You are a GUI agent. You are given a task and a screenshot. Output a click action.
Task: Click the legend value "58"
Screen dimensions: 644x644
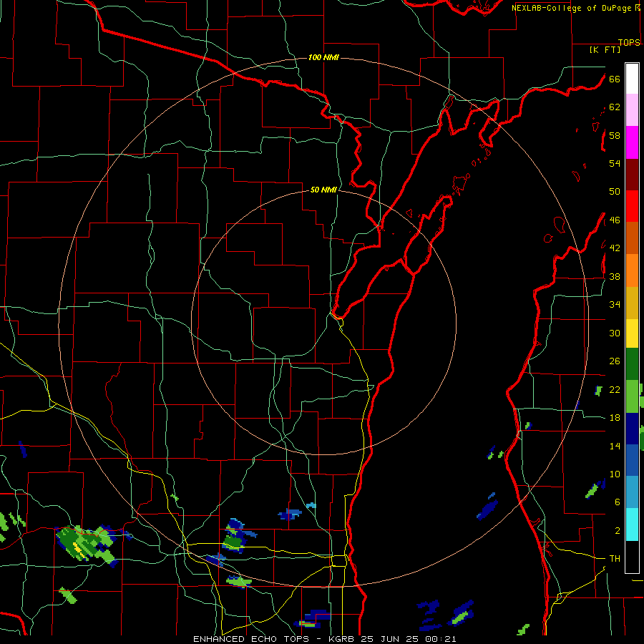pyautogui.click(x=615, y=135)
